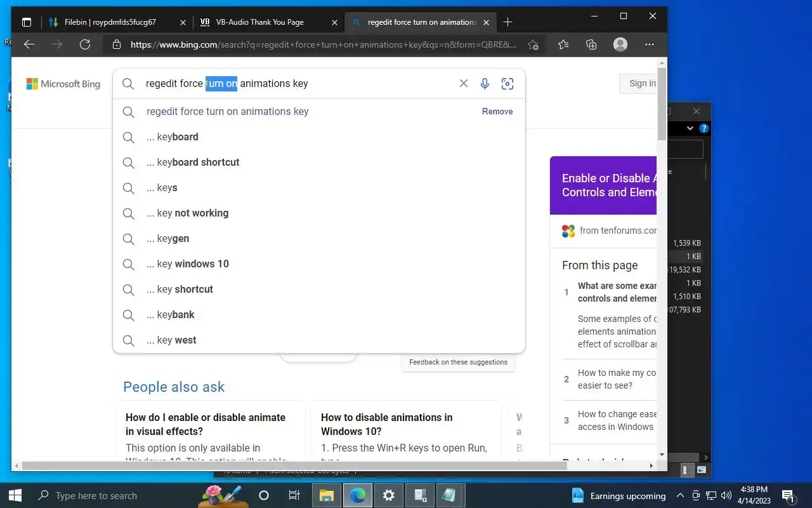
Task: Click the Forward navigation arrow
Action: click(x=57, y=44)
